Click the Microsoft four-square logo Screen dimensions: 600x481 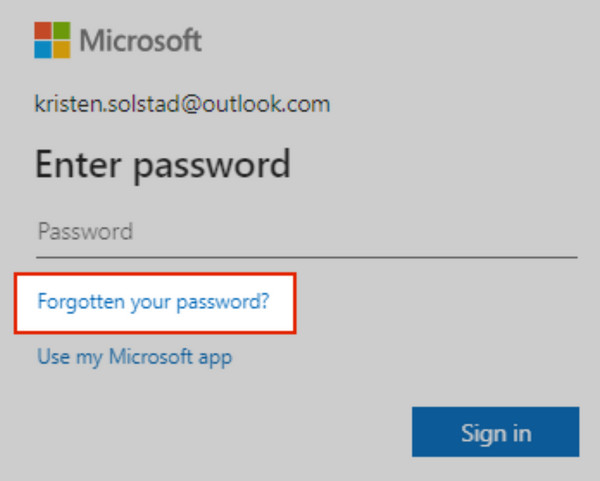(53, 41)
